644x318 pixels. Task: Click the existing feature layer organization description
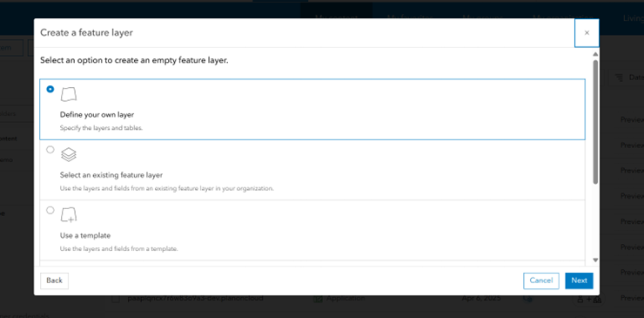(x=167, y=189)
